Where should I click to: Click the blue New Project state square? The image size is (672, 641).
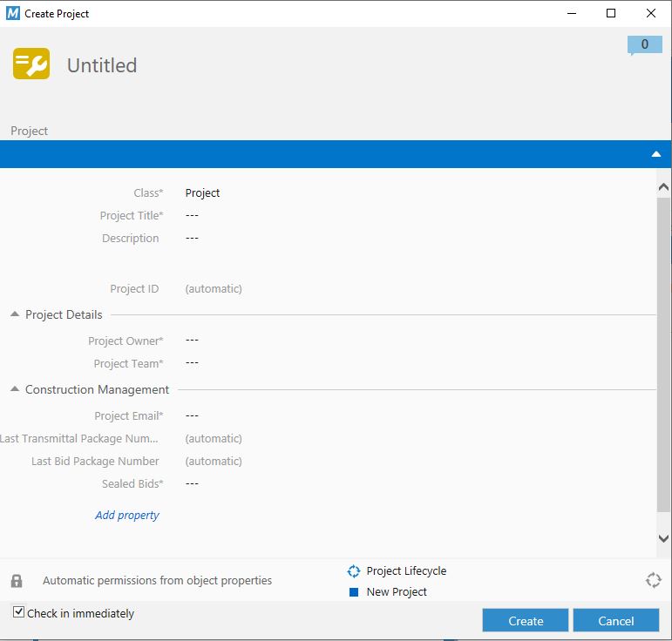pos(354,592)
